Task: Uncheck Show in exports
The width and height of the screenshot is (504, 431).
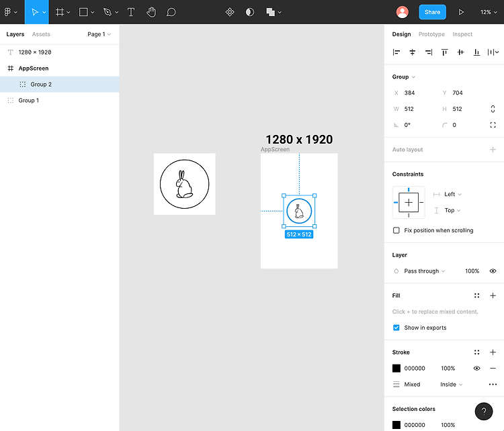Action: 396,328
